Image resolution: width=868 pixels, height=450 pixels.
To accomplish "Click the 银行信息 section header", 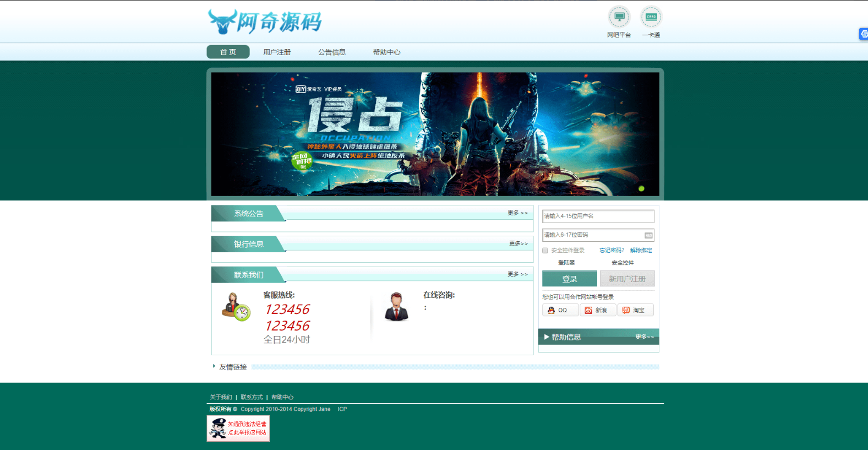I will tap(248, 245).
